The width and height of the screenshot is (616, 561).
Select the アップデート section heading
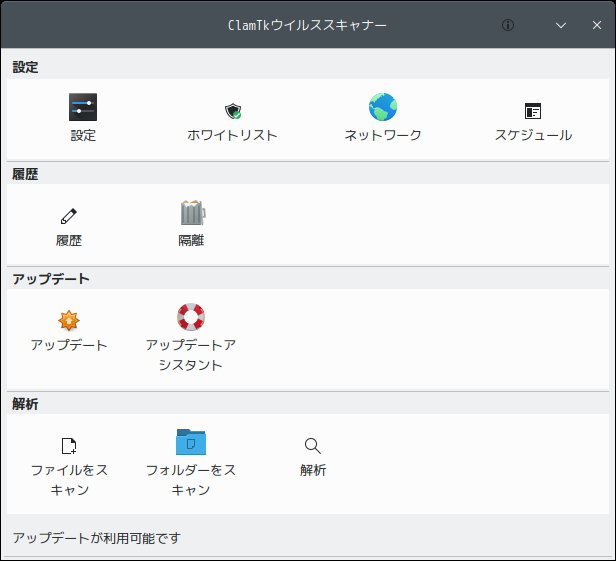click(x=51, y=279)
